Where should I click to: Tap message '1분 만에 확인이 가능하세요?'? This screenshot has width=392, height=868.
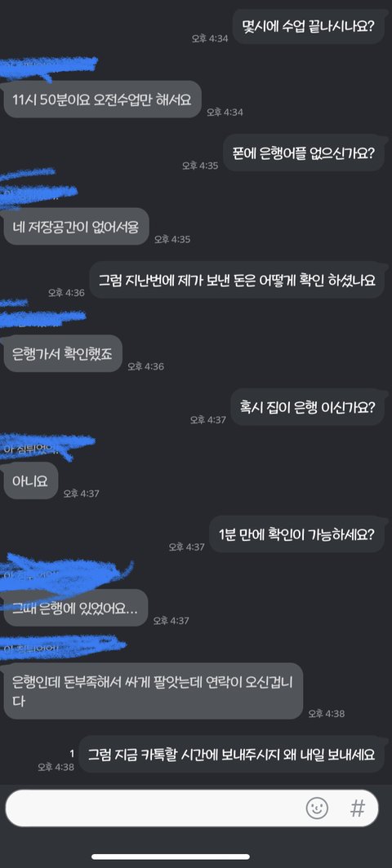point(297,535)
